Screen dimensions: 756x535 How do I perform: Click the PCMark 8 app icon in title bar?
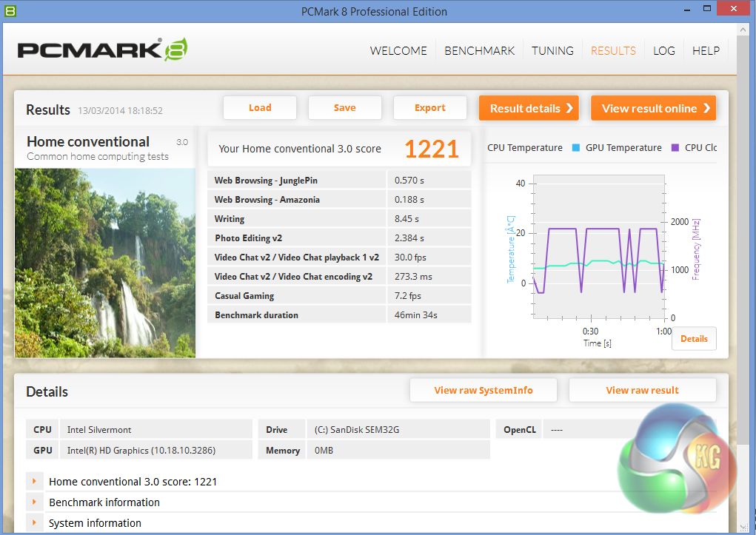pyautogui.click(x=10, y=10)
